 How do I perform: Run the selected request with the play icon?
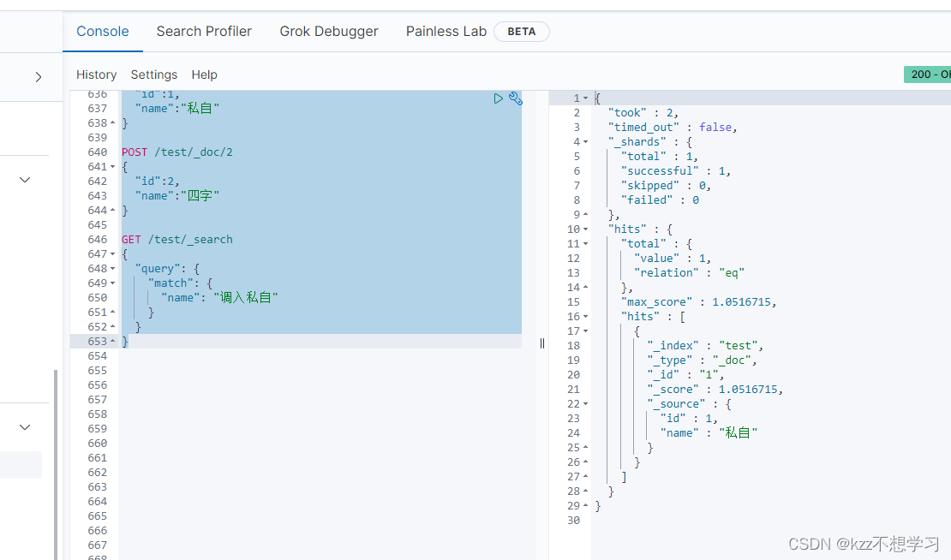pos(498,98)
